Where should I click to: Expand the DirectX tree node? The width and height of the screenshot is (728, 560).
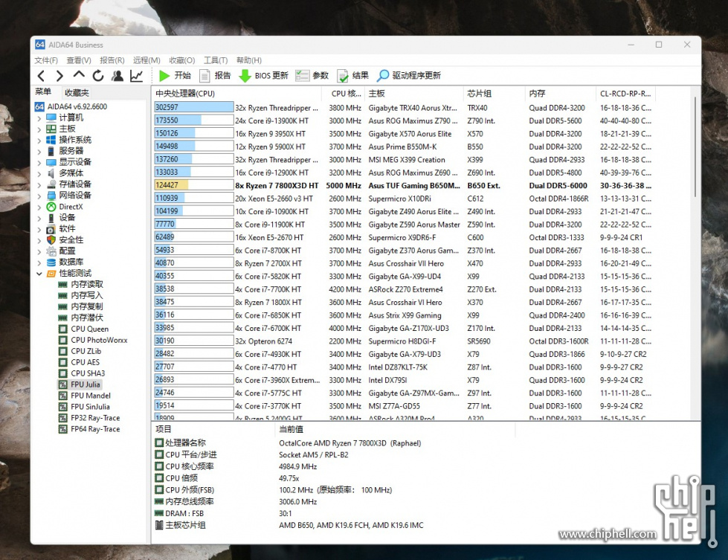click(39, 207)
